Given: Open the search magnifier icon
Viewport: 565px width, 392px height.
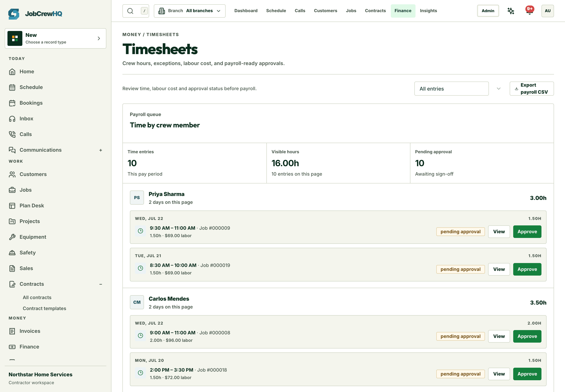Looking at the screenshot, I should point(130,11).
